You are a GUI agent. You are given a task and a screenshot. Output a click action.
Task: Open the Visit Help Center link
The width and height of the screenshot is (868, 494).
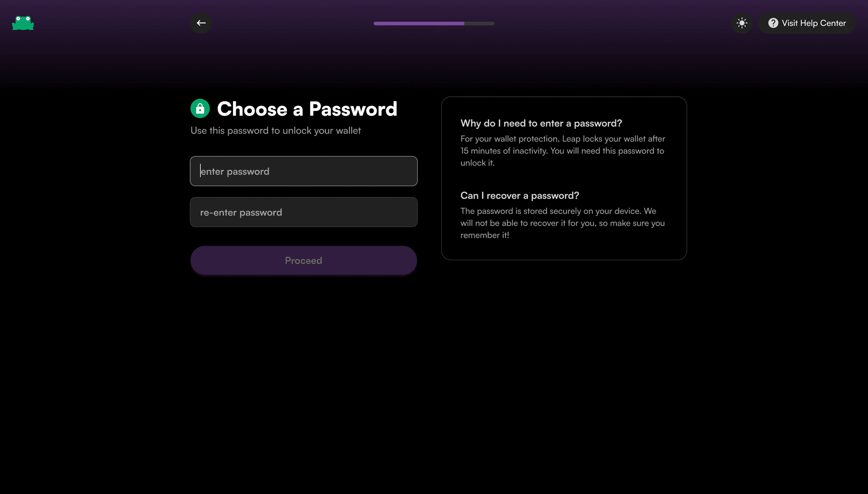tap(814, 23)
